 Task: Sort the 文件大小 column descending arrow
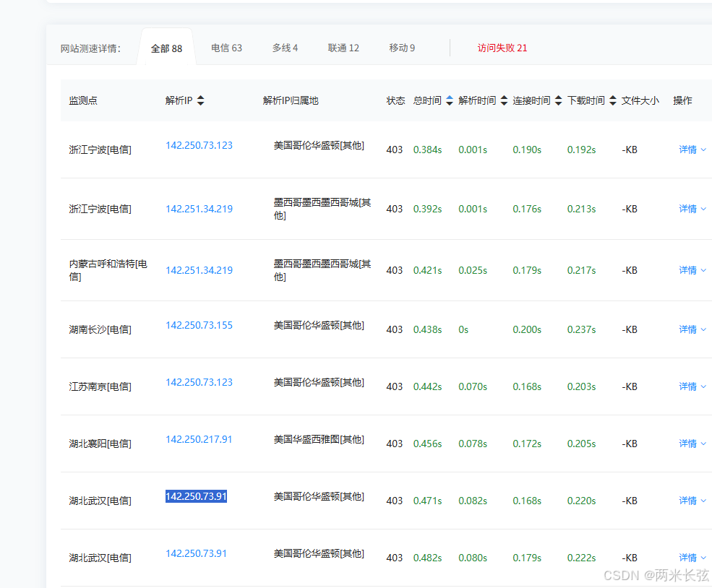[641, 100]
